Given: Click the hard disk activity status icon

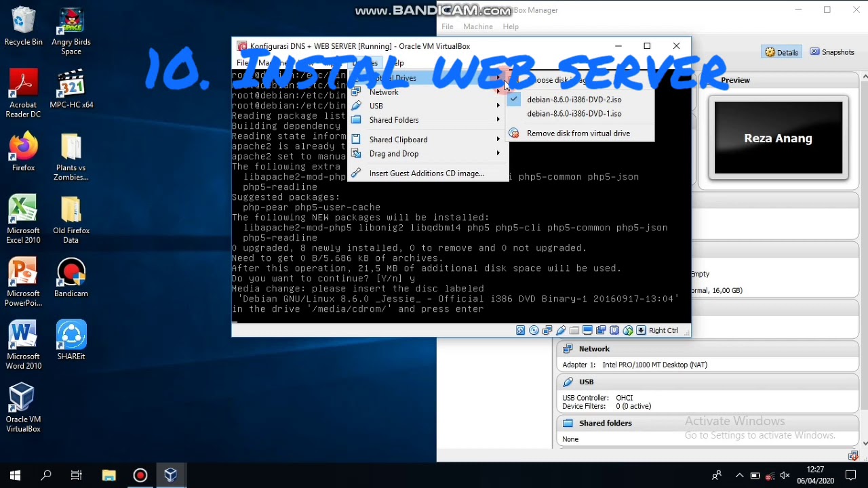Looking at the screenshot, I should [x=520, y=331].
